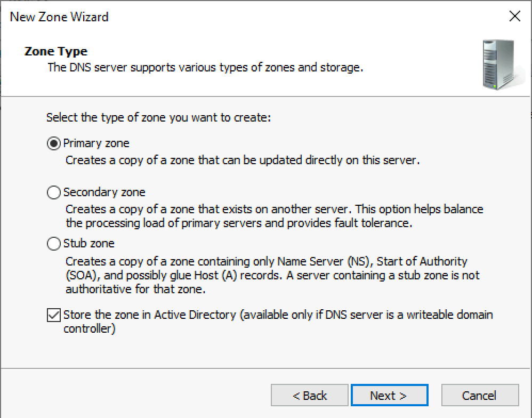Click the 'Primary zone' label text
Screen dimensions: 532x418
[96, 143]
